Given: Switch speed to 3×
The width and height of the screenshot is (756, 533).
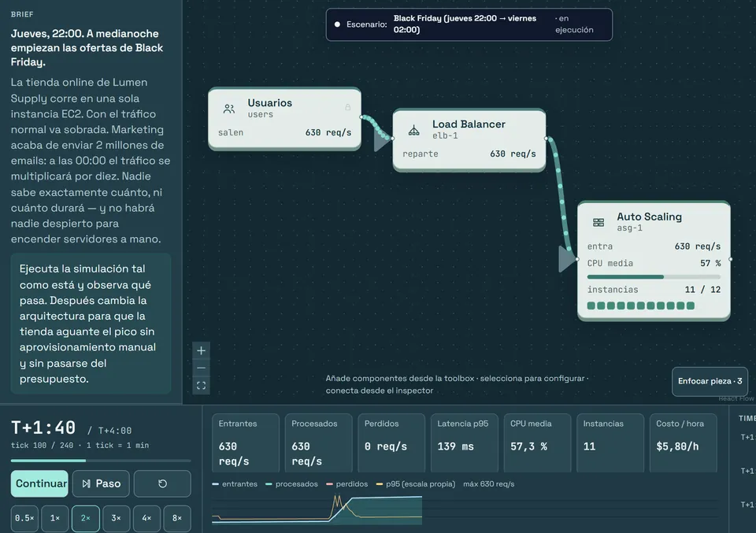Looking at the screenshot, I should tap(117, 518).
